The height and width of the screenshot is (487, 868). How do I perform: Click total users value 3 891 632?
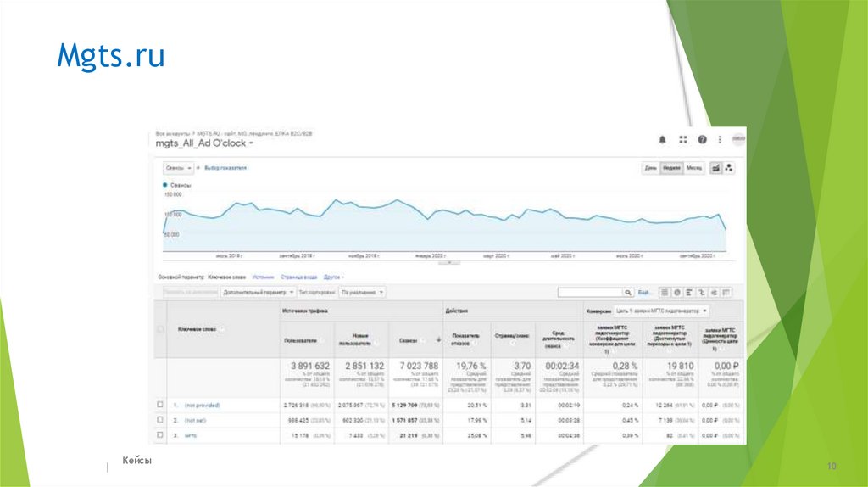tap(310, 367)
